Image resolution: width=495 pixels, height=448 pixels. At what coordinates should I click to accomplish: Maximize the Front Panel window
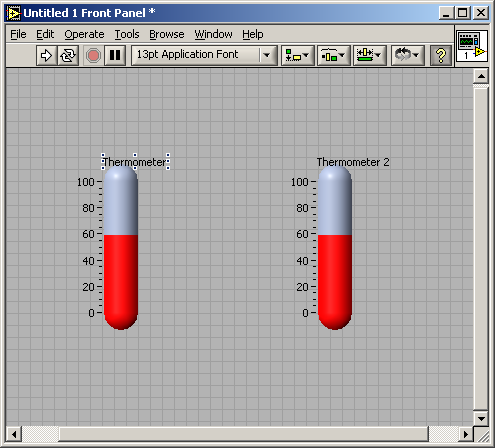(x=463, y=13)
